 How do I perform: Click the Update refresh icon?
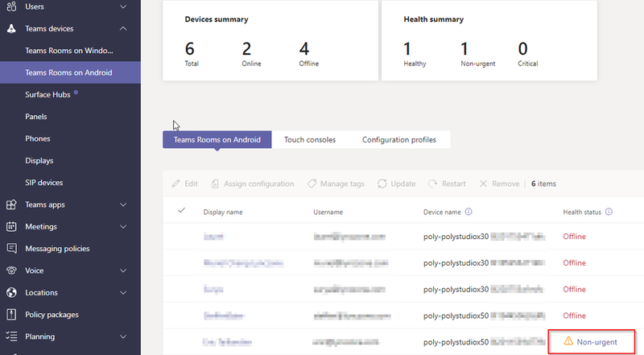tap(382, 184)
